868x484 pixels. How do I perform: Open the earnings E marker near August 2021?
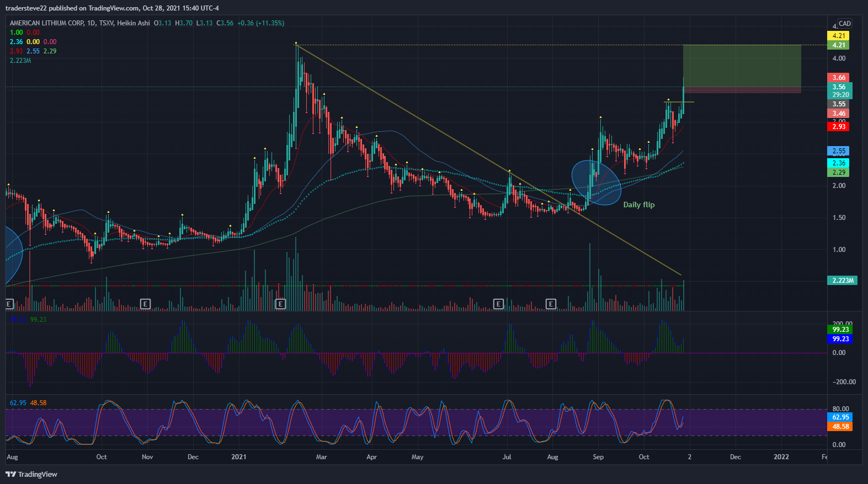[x=551, y=304]
